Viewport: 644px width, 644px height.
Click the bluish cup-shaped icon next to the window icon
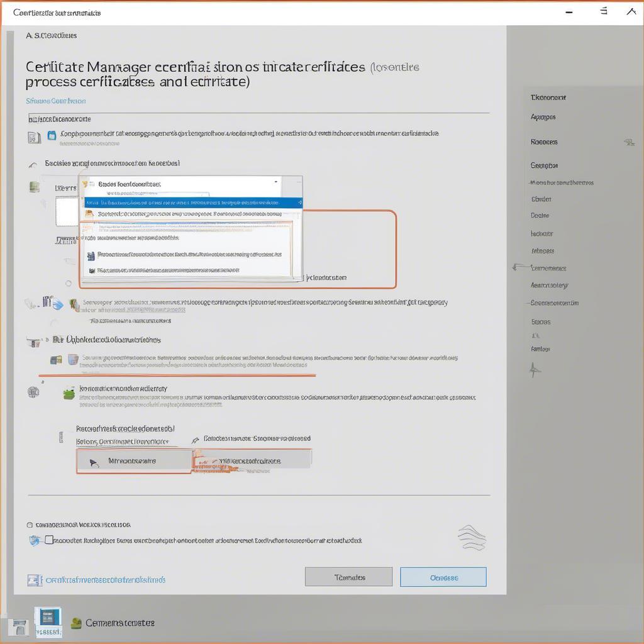tap(73, 360)
